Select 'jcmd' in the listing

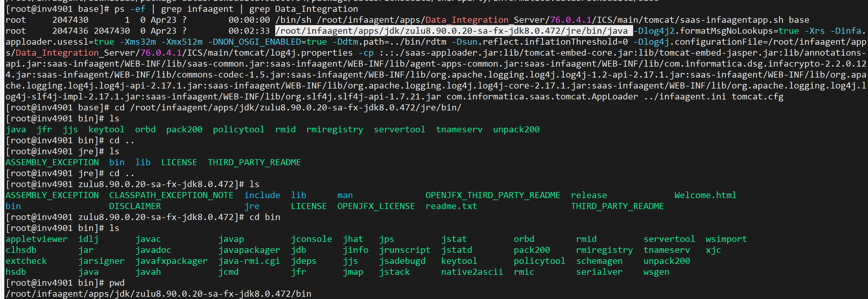(229, 272)
